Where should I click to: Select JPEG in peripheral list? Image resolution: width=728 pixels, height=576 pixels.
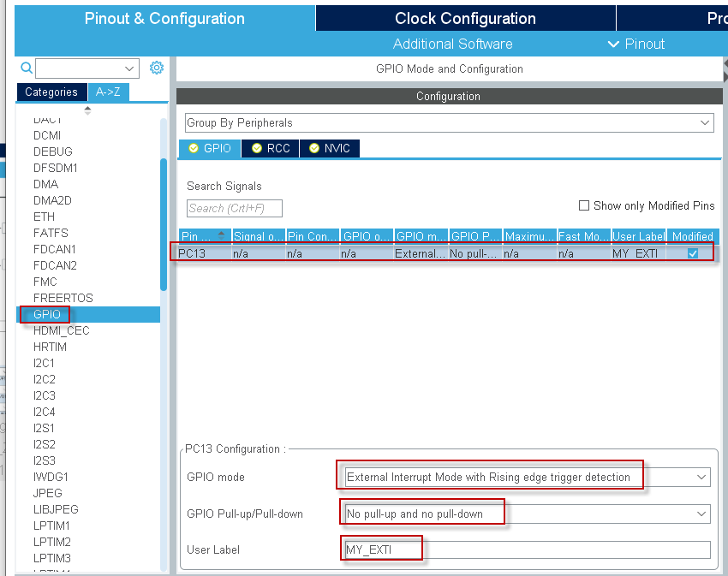[x=47, y=493]
